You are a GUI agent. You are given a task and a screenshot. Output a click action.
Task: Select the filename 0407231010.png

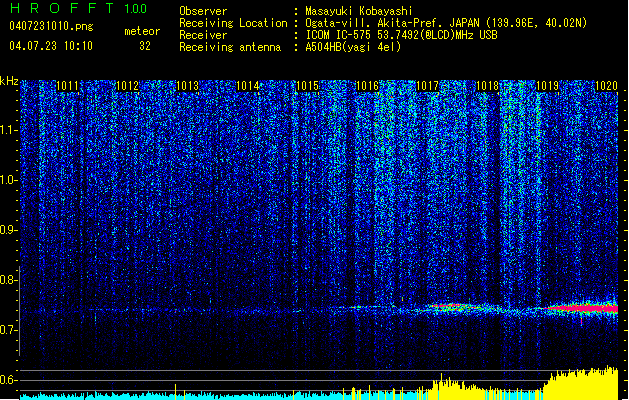51,26
